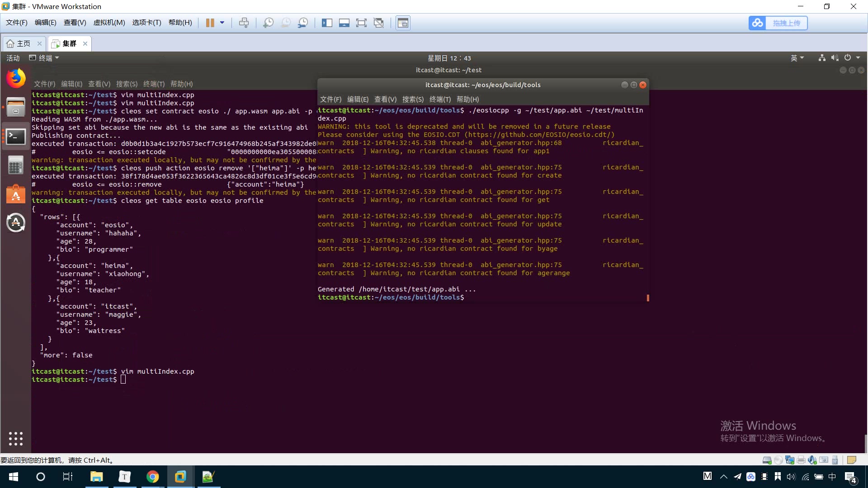Open the Calculator from Ubuntu dock
The width and height of the screenshot is (868, 488).
coord(16,165)
